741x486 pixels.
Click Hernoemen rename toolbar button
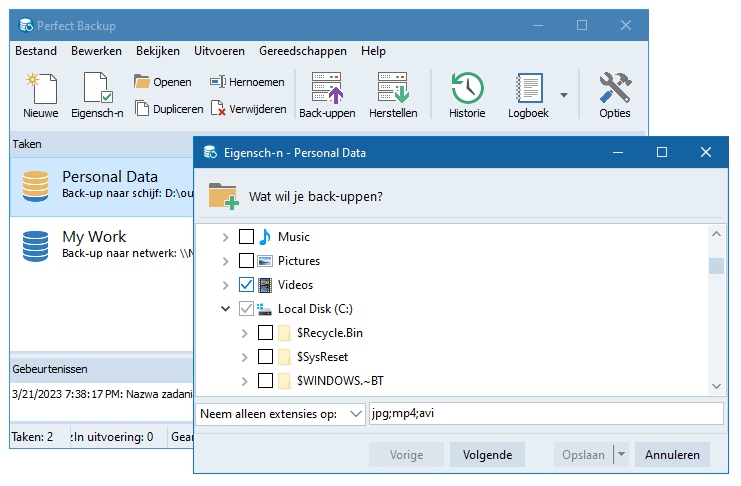pyautogui.click(x=247, y=82)
